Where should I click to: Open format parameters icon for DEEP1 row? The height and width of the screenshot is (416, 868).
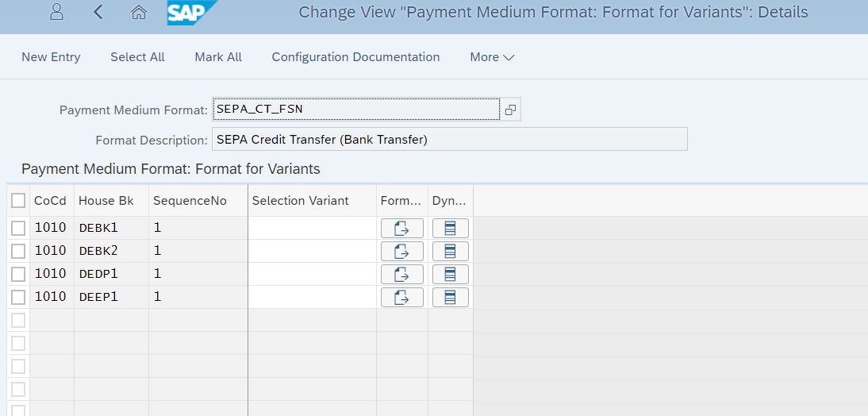[402, 297]
